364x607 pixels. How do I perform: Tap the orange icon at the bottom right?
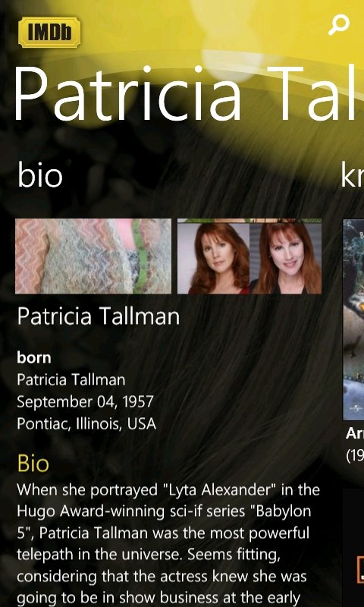tap(360, 570)
